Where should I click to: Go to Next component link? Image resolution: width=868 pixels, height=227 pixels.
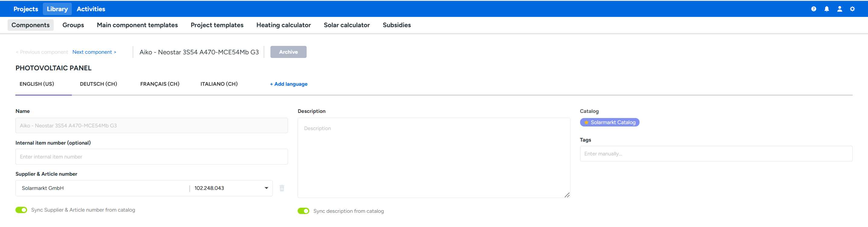pos(94,52)
